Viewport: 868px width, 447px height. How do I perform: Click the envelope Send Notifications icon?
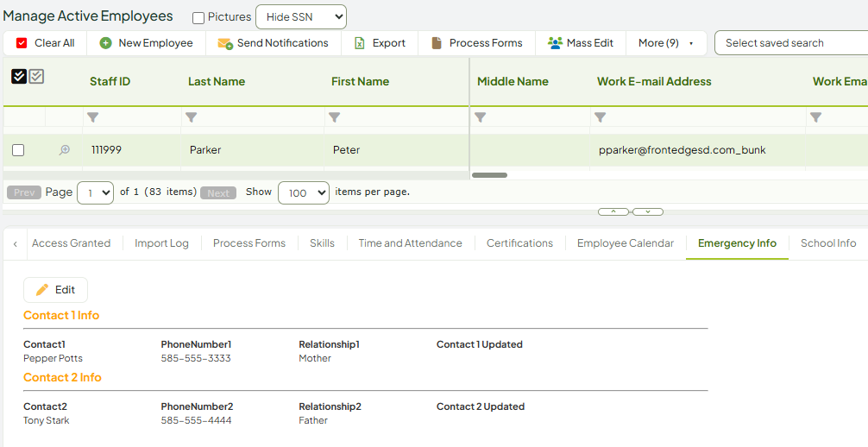pos(225,44)
